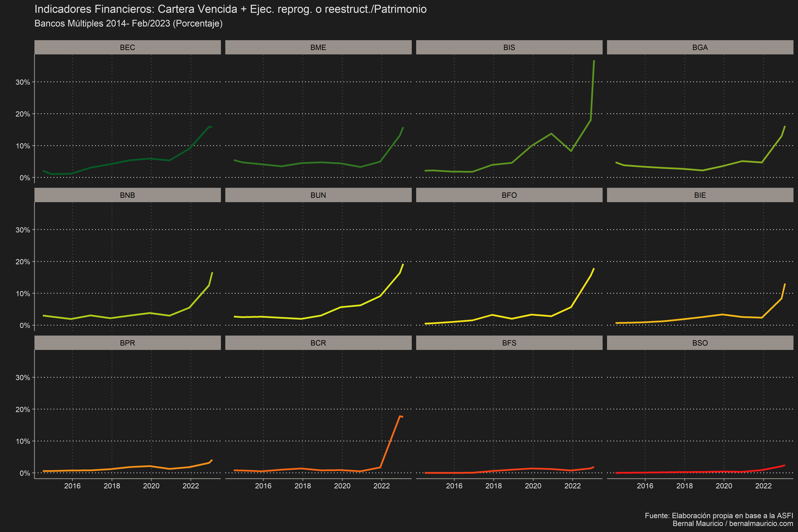
Task: Click the 30% label on the bottom row axis
Action: 23,378
